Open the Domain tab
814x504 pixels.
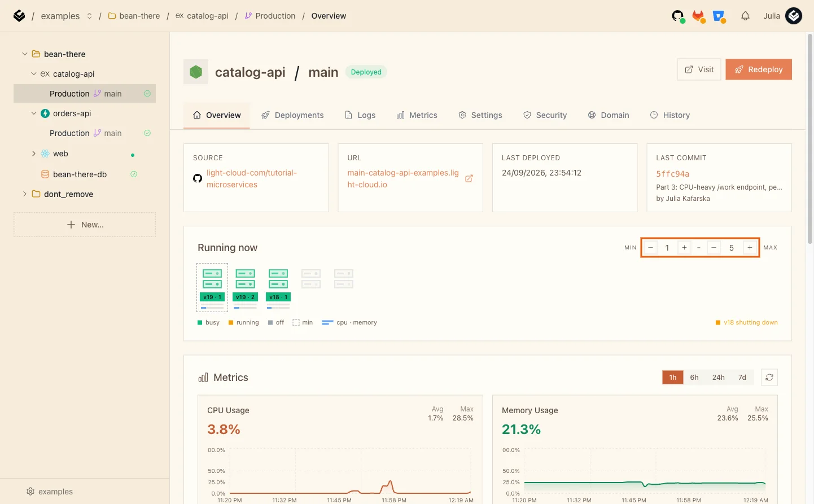(609, 115)
